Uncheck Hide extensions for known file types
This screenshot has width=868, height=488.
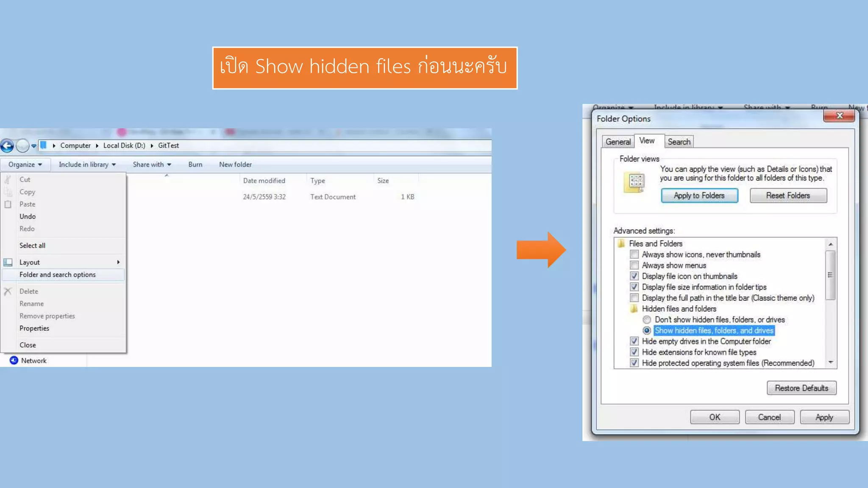(x=634, y=352)
